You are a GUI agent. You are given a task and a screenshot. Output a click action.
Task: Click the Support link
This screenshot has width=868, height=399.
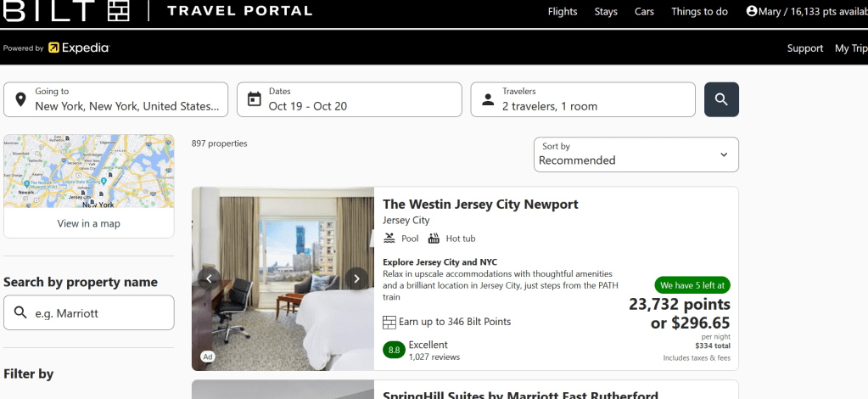pyautogui.click(x=805, y=48)
